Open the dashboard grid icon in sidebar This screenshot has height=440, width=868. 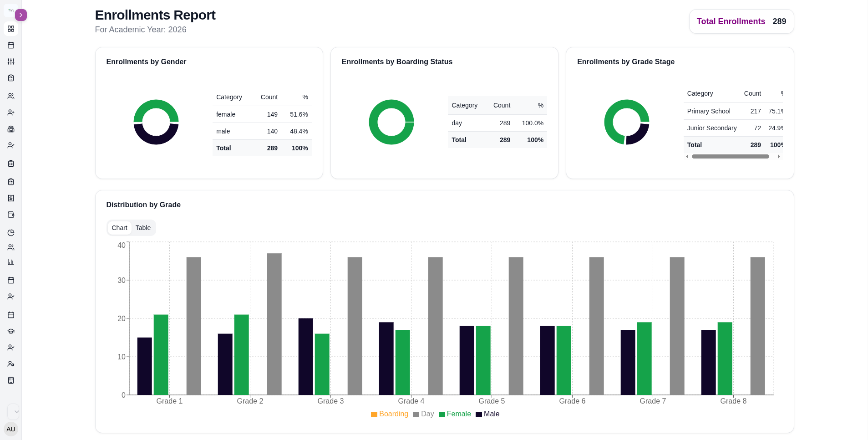(x=11, y=29)
